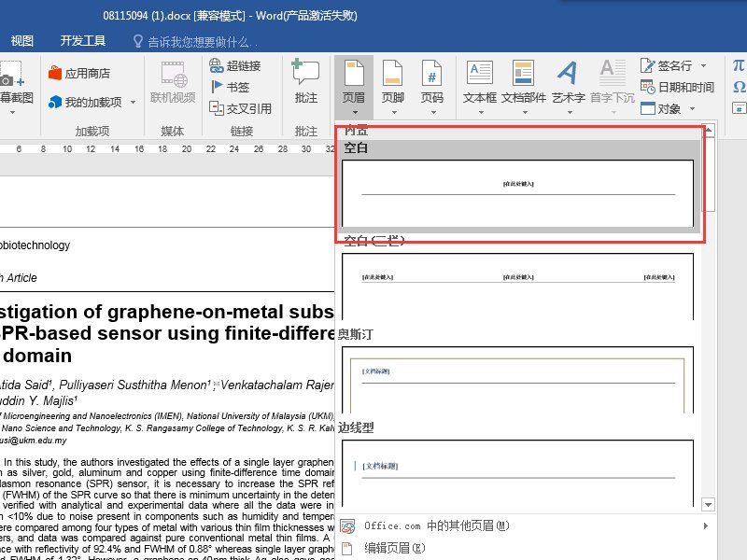Select the 空白 header template

pyautogui.click(x=520, y=191)
